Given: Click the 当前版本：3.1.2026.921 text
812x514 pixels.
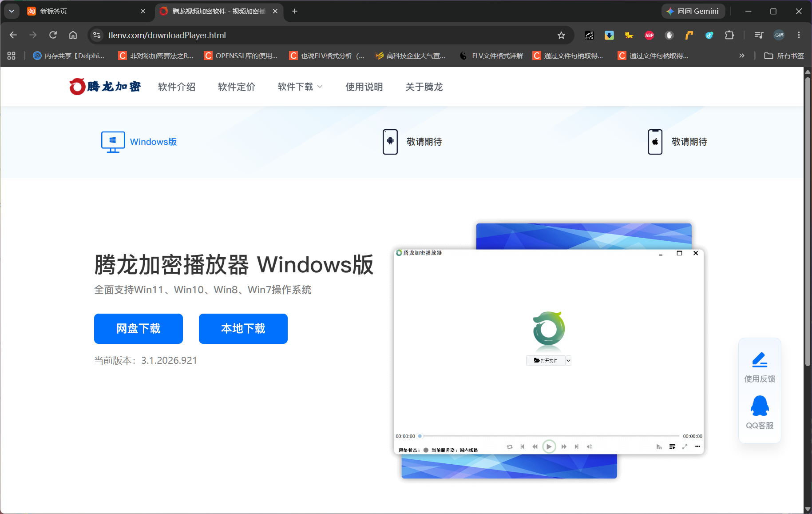Looking at the screenshot, I should point(146,360).
